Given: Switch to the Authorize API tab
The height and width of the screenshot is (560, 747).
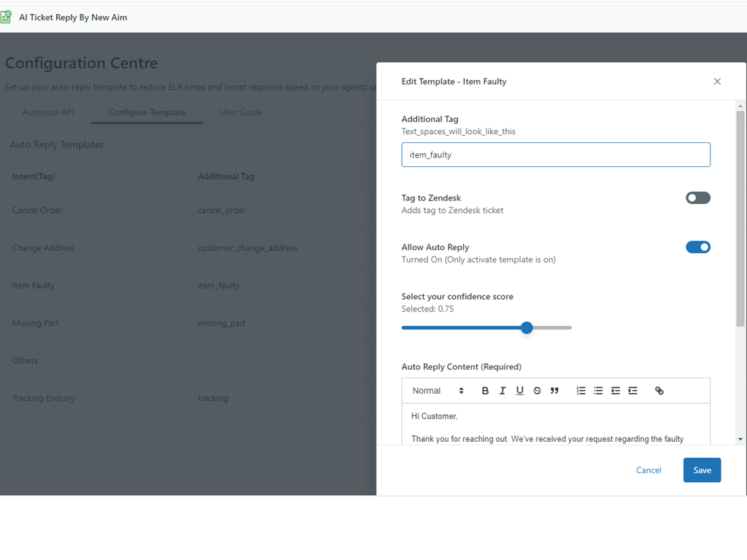Looking at the screenshot, I should click(48, 112).
